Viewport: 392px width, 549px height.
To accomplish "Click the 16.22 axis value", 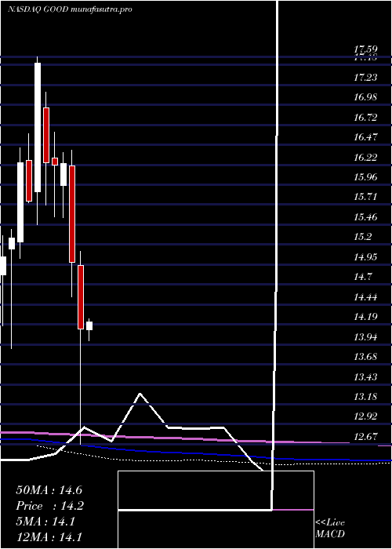I will pyautogui.click(x=365, y=157).
